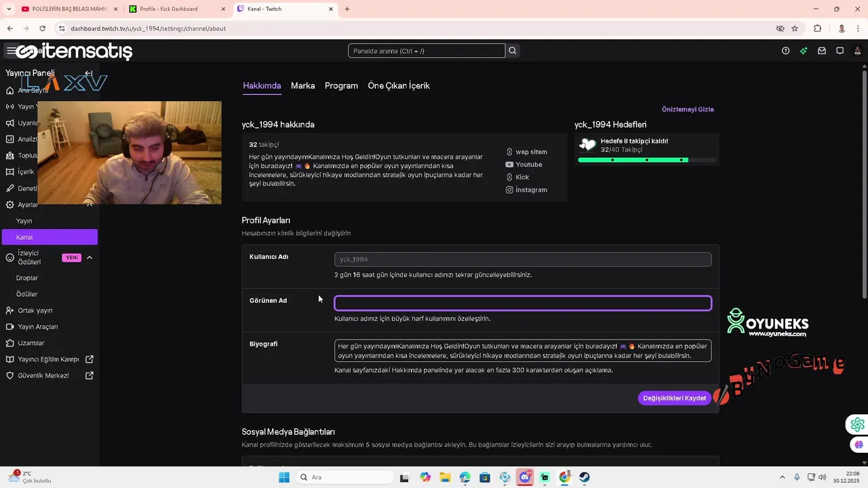Open the weather widget showing 2°C

(x=30, y=477)
